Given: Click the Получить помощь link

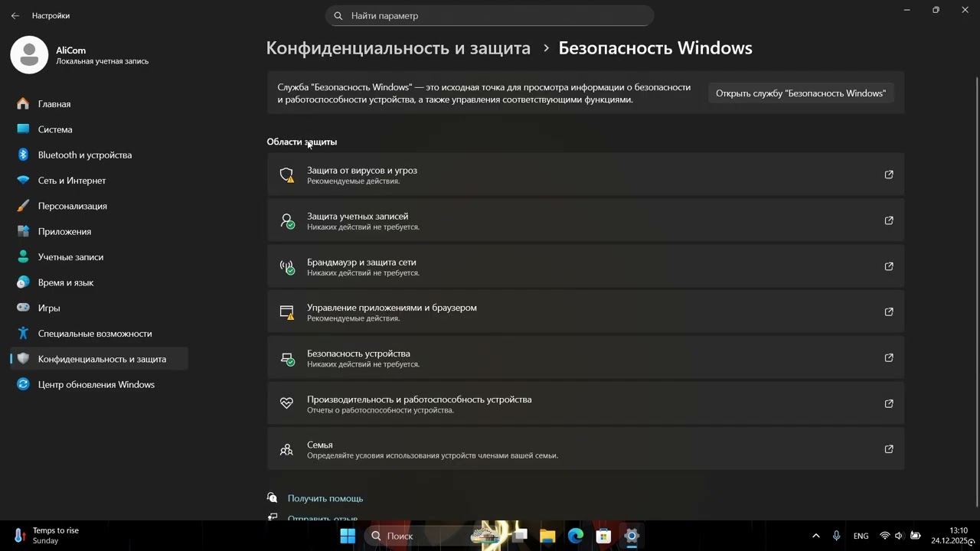Looking at the screenshot, I should tap(325, 498).
